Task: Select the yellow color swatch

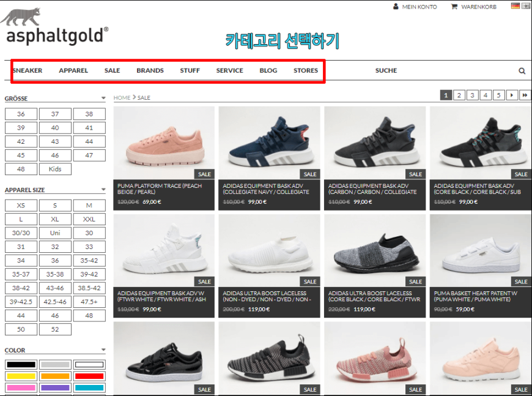Action: (x=21, y=376)
